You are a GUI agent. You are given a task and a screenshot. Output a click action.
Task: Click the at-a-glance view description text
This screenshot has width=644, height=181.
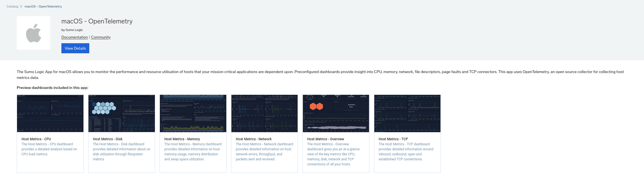pos(333,154)
